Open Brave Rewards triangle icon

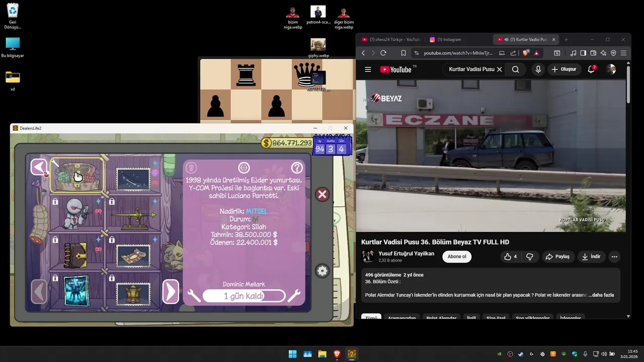(x=537, y=53)
